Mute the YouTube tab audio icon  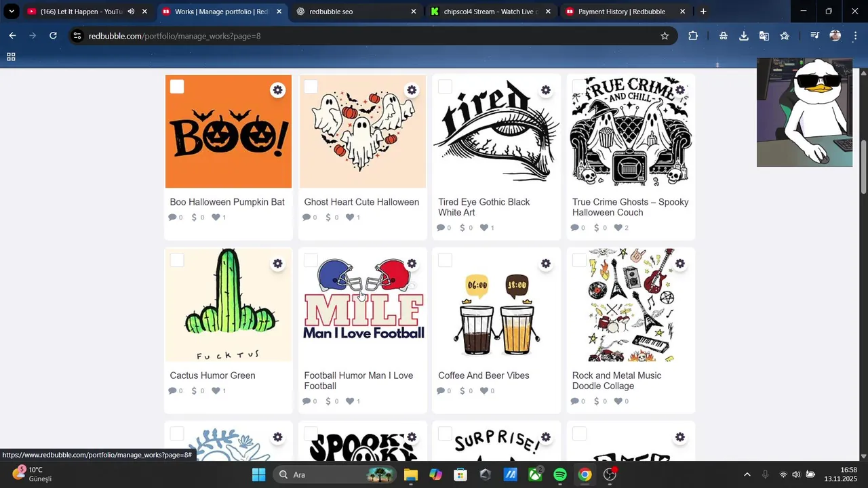pyautogui.click(x=131, y=12)
